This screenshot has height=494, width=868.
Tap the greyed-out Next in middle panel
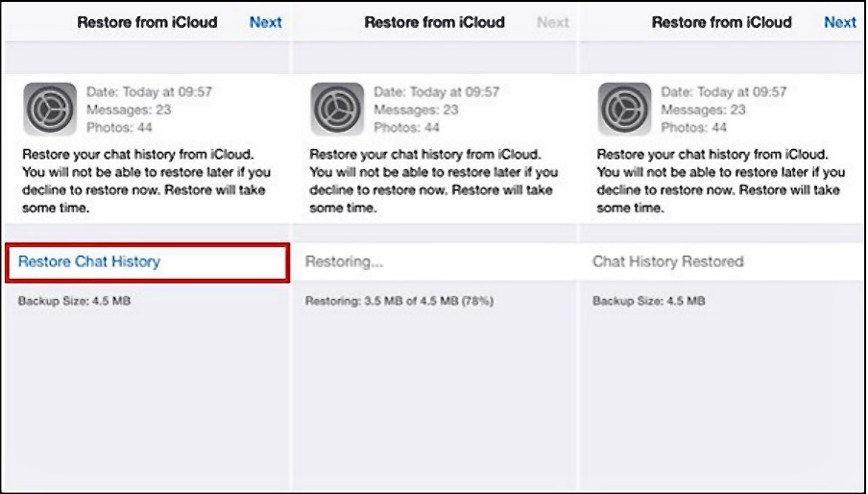pos(553,22)
